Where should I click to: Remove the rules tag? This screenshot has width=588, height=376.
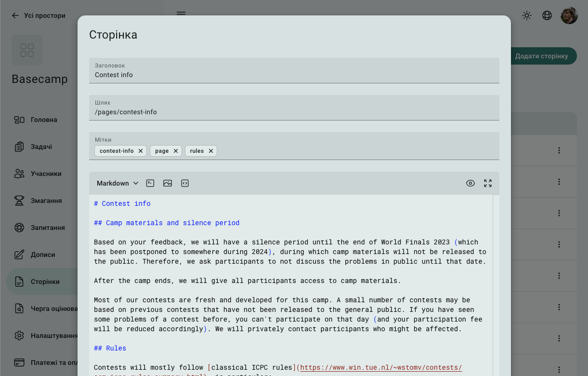211,151
